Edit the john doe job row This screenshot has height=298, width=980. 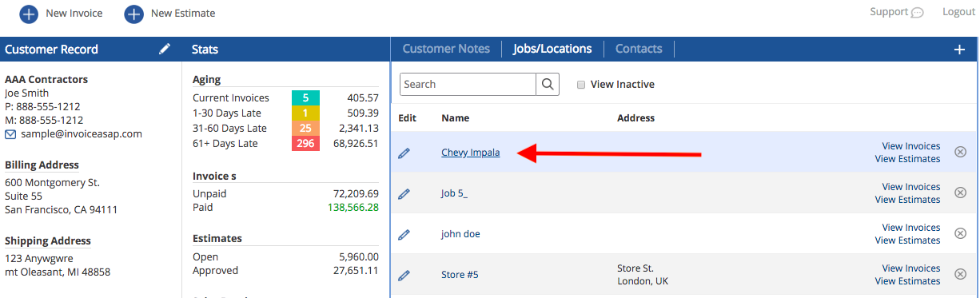click(x=404, y=234)
